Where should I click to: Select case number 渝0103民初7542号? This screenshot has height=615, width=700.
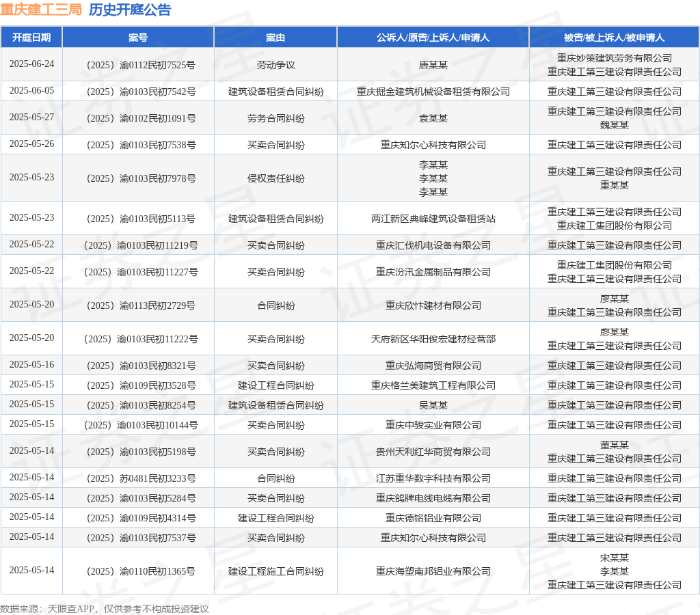pos(141,92)
